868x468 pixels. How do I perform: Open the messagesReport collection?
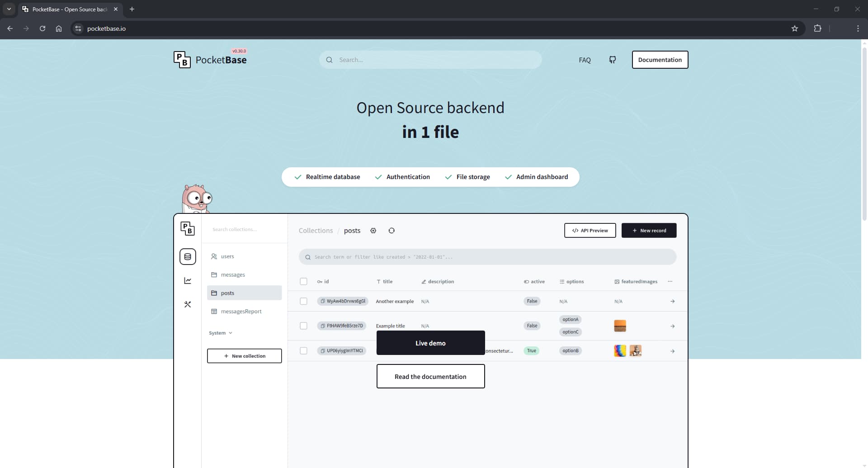(241, 312)
